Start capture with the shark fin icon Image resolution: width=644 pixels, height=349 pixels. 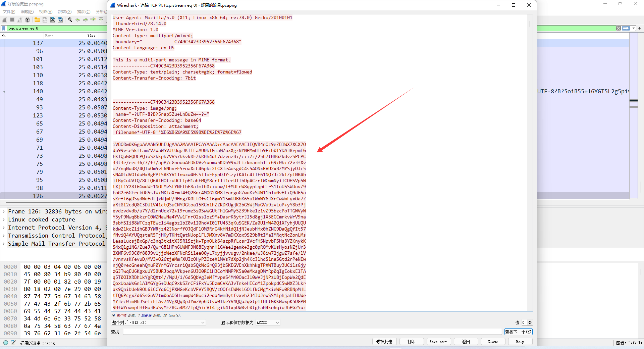click(x=4, y=20)
